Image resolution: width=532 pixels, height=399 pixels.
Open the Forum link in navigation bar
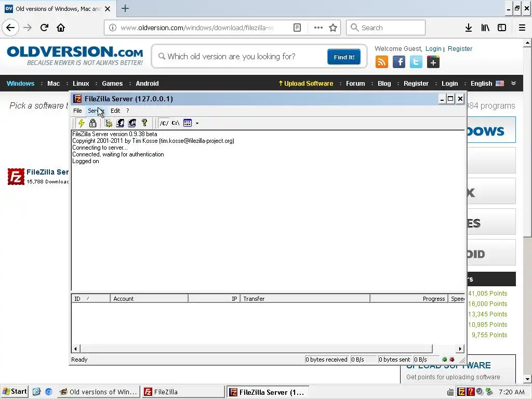point(355,84)
